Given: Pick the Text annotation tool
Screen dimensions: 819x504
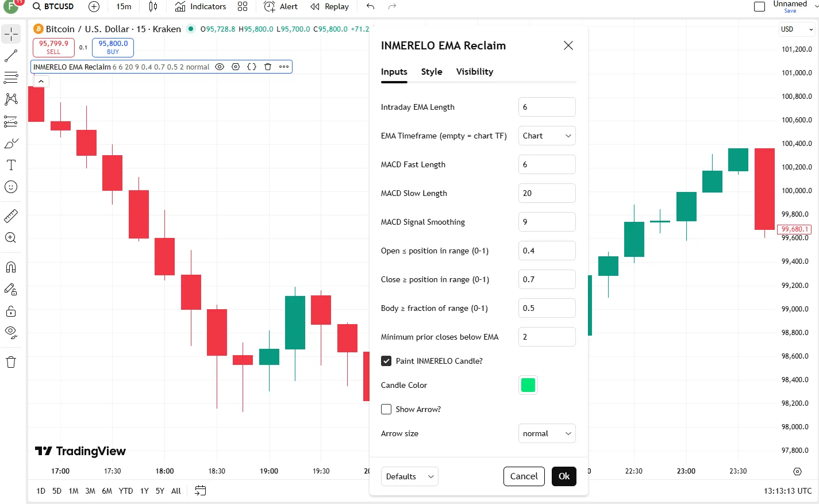Looking at the screenshot, I should pyautogui.click(x=11, y=165).
